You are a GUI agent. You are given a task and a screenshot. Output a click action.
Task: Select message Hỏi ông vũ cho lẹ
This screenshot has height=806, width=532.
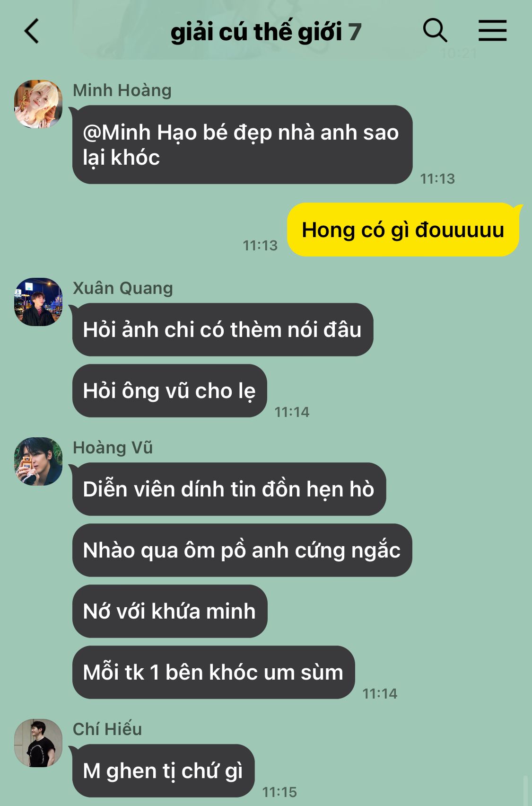point(170,390)
